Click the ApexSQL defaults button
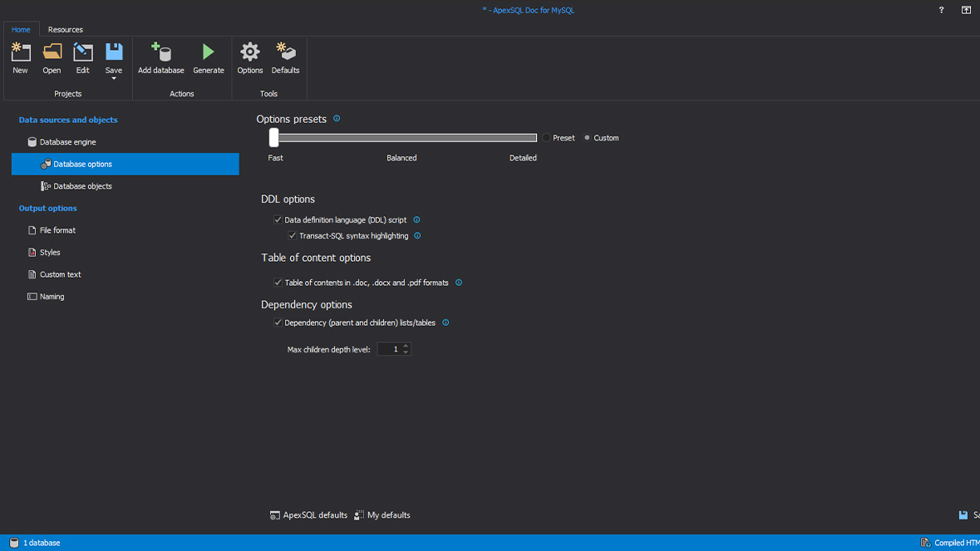 pos(308,515)
